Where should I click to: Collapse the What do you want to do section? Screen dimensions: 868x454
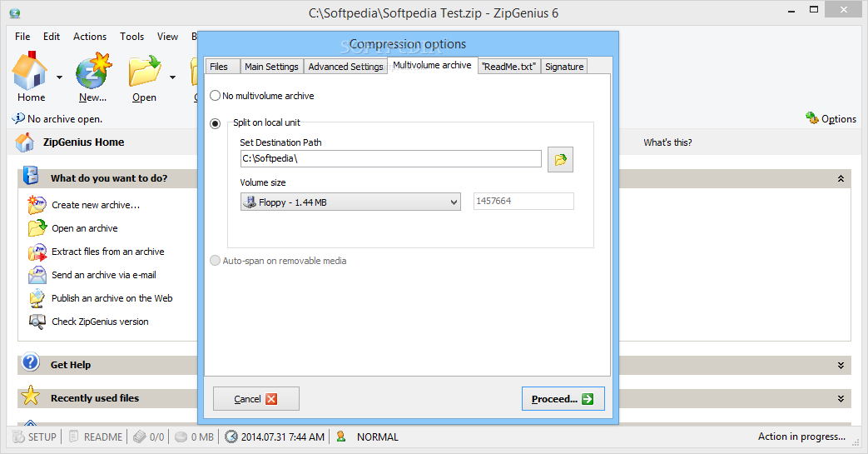[x=841, y=178]
